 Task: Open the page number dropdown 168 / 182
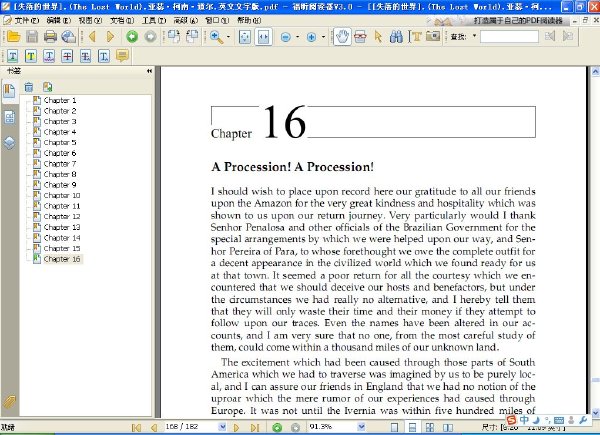coord(222,427)
